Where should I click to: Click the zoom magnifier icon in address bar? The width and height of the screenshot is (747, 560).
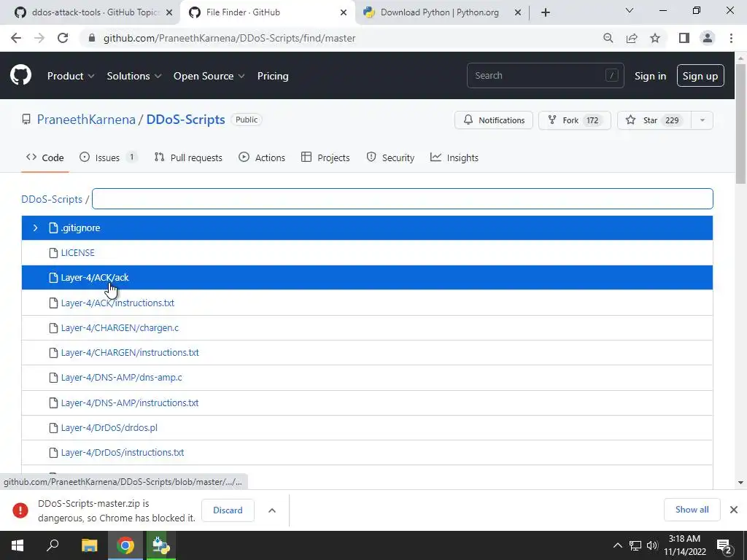point(608,38)
